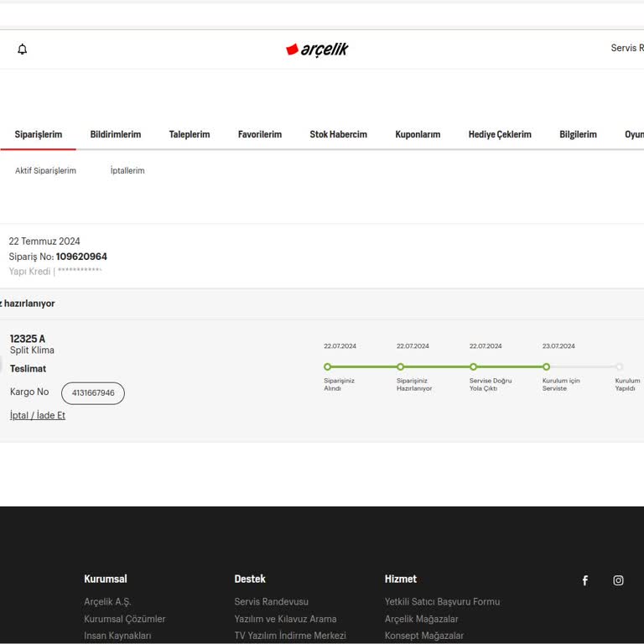The image size is (644, 644).
Task: Click the Teslimat label
Action: 28,368
